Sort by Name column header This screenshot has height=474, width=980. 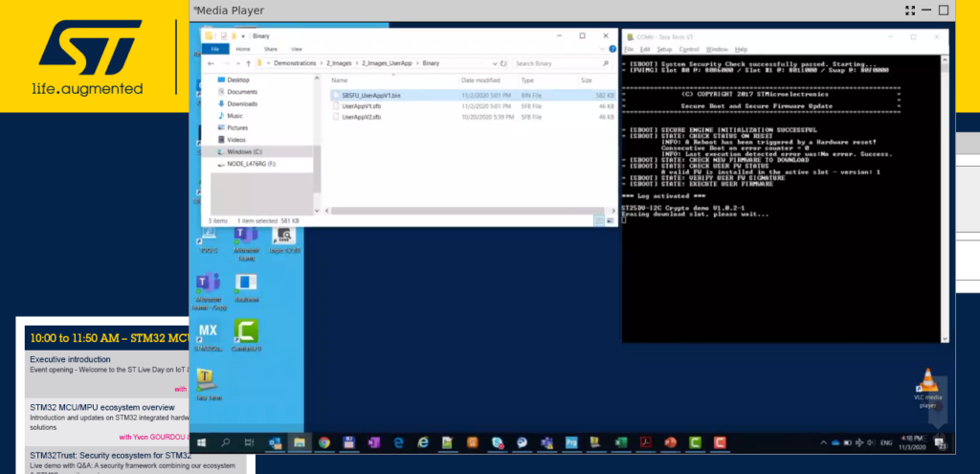(340, 80)
